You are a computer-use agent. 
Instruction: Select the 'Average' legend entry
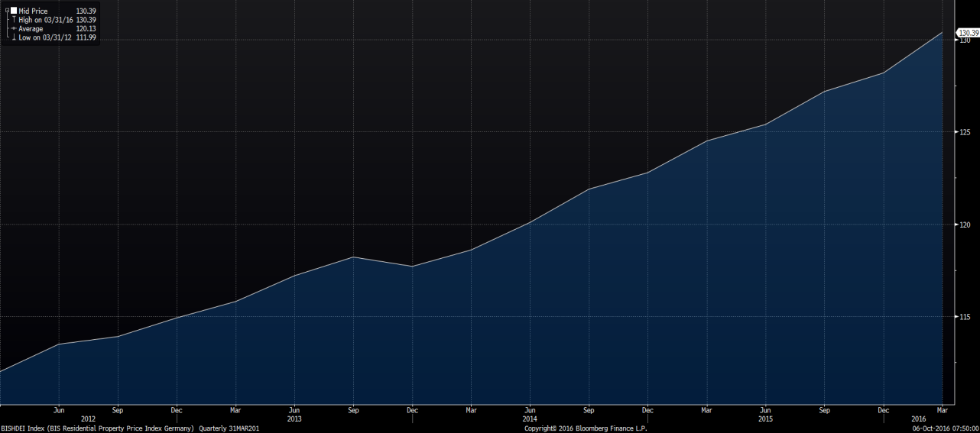[31, 28]
